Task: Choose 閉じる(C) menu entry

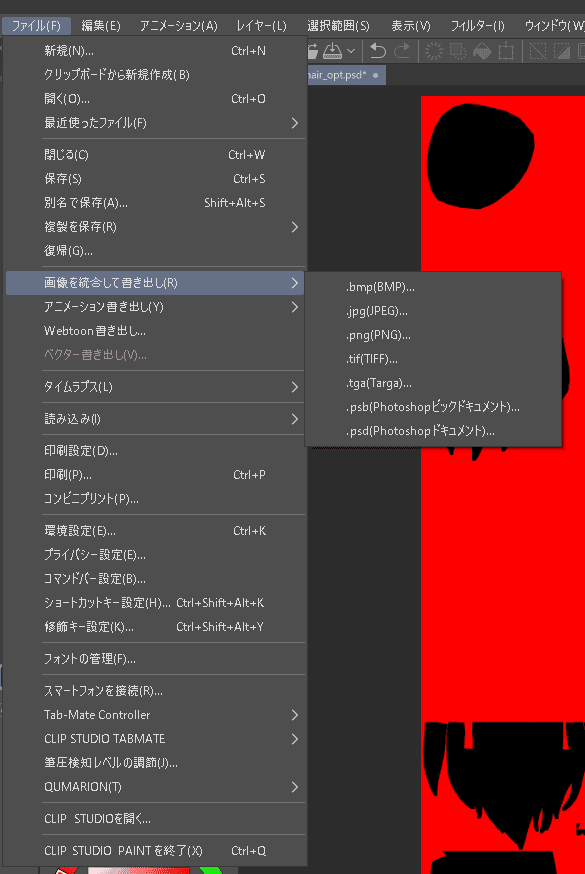Action: [155, 154]
